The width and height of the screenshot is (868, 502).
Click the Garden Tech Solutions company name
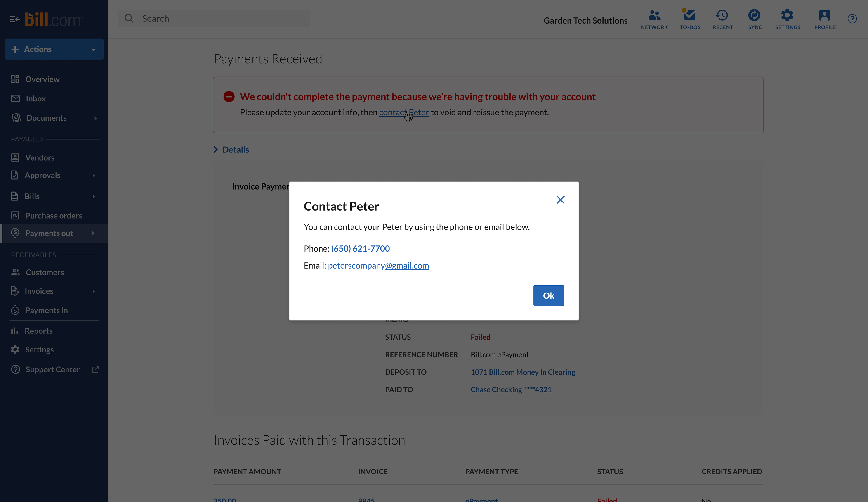tap(585, 20)
